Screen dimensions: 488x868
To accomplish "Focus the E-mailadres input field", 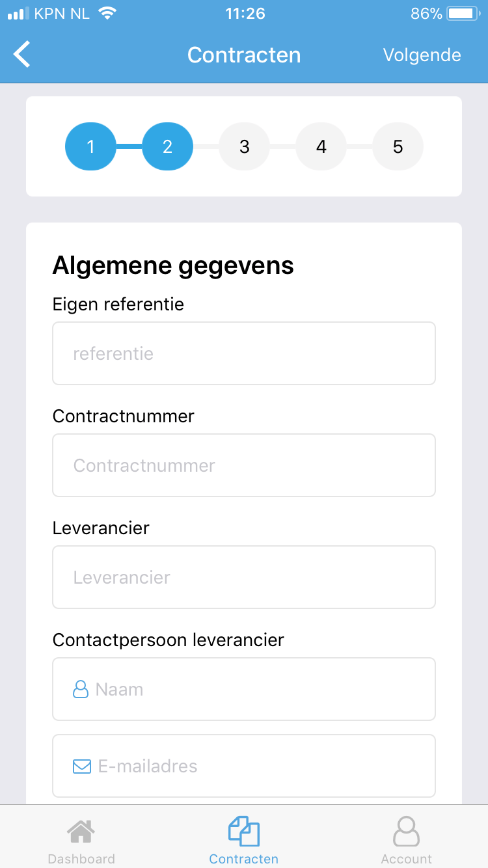I will pyautogui.click(x=244, y=766).
